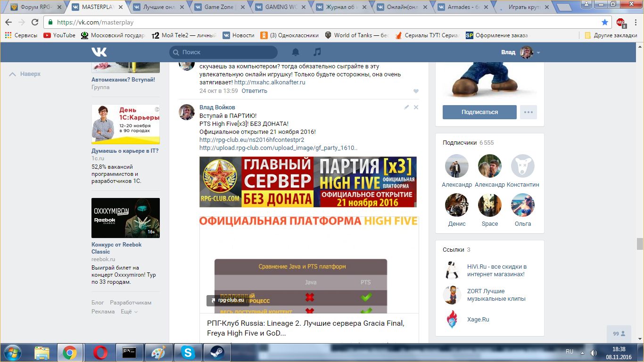Open the Chrome three-dot main menu
Screen dimensions: 644x362
(x=635, y=22)
